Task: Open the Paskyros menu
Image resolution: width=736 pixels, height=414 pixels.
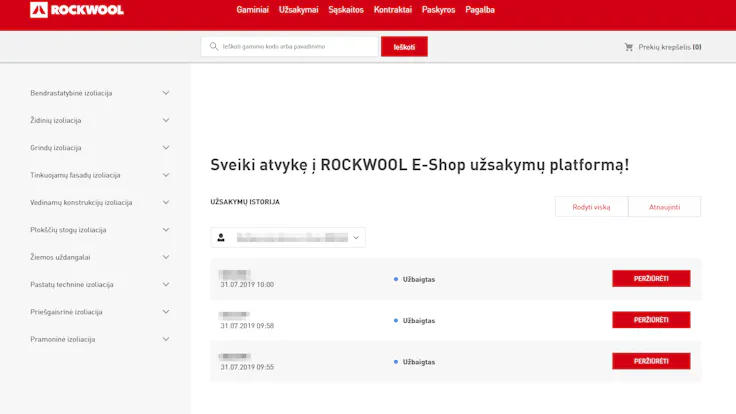Action: click(x=438, y=10)
